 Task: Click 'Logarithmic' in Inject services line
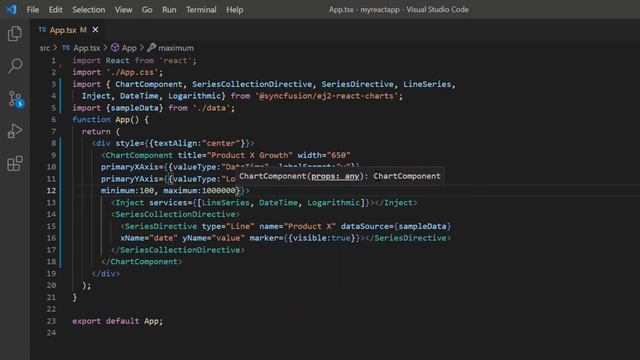pyautogui.click(x=333, y=202)
